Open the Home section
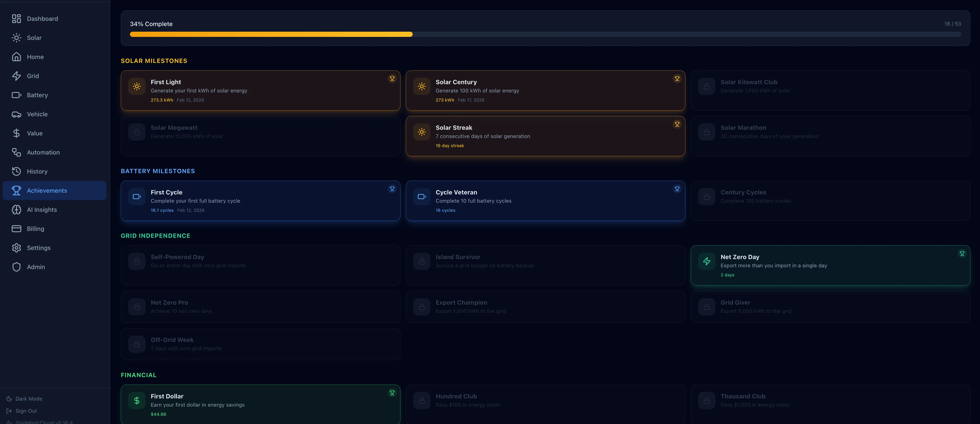The height and width of the screenshot is (424, 980). coord(54,57)
